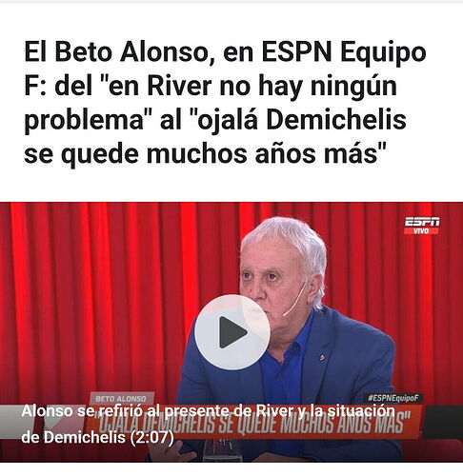Open the #ESPNEquipoF hashtag label
The image size is (463, 476).
point(393,398)
